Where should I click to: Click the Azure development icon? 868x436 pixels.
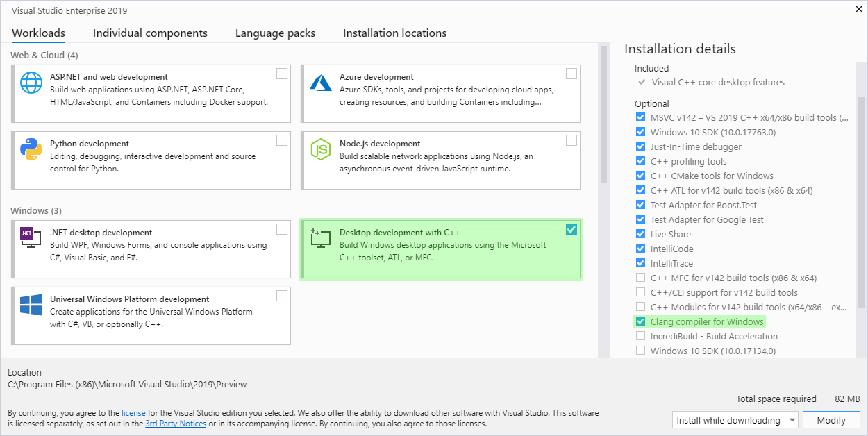(x=321, y=83)
